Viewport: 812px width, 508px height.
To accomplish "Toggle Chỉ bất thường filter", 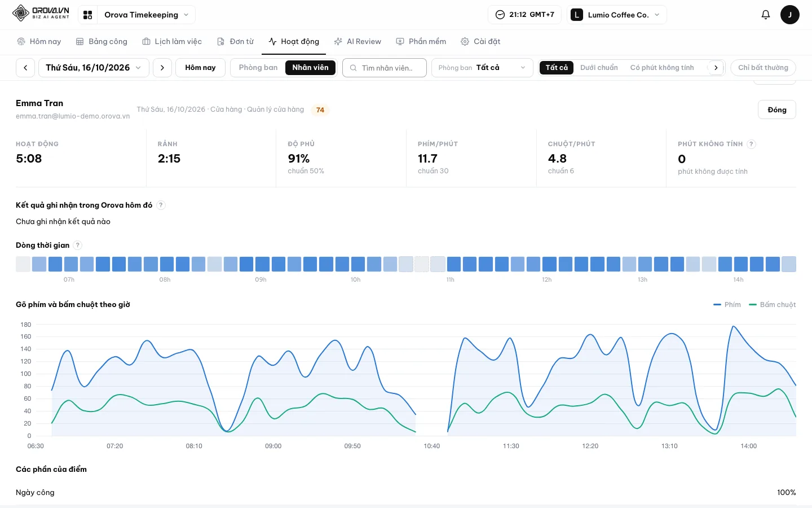I will (763, 68).
